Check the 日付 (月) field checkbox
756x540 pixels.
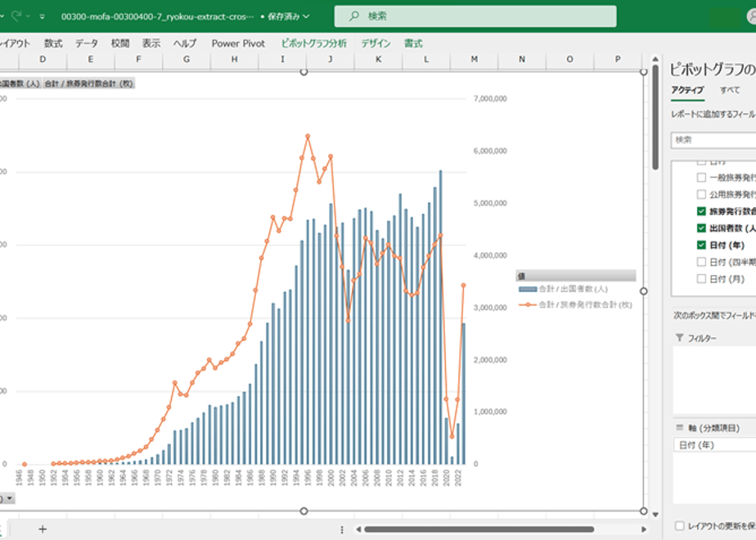pyautogui.click(x=701, y=279)
